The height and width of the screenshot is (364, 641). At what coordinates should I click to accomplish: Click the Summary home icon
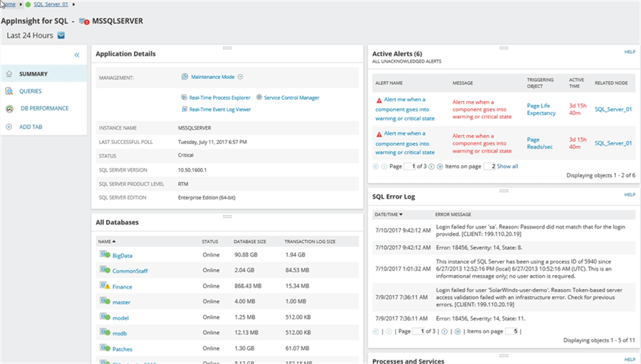click(9, 74)
